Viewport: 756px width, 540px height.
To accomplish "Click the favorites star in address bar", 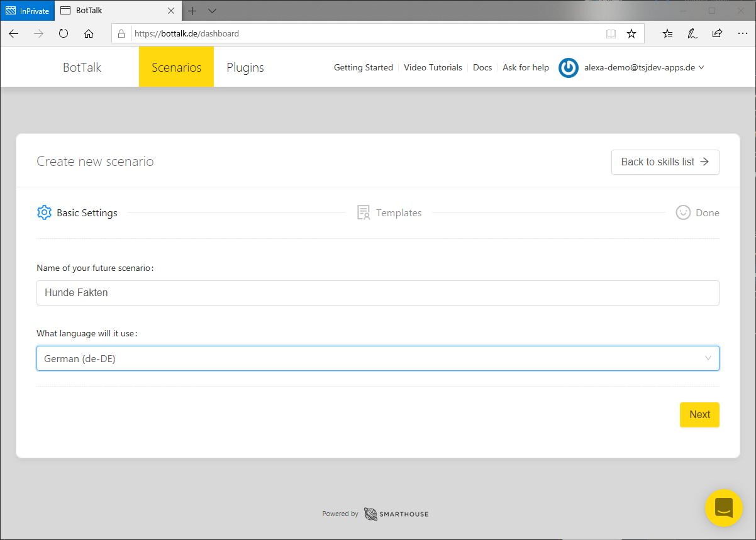I will pyautogui.click(x=631, y=34).
